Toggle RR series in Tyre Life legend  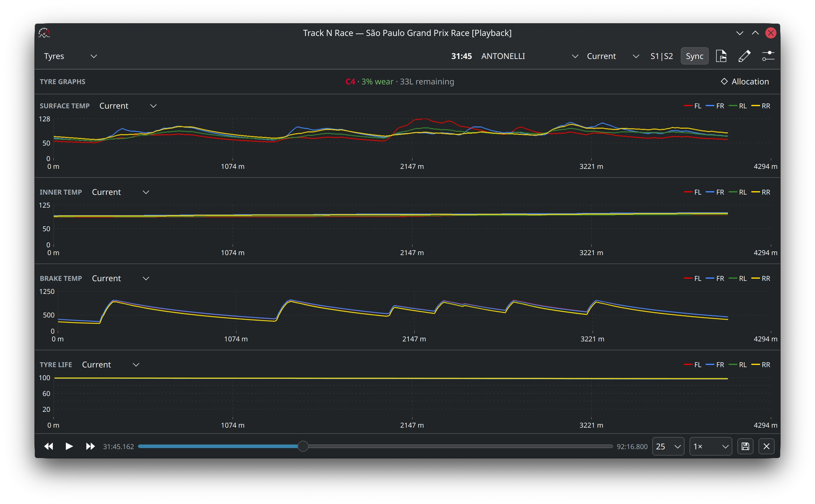click(760, 365)
